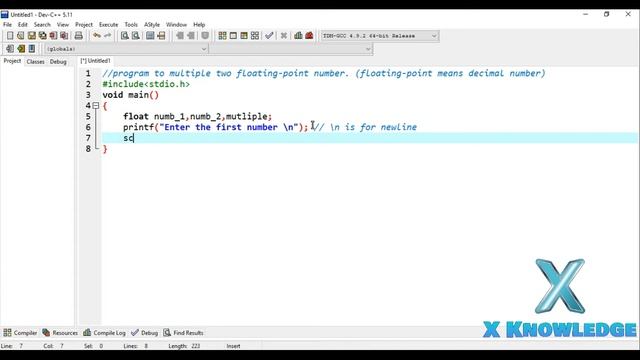Click the Compile & Run toolbar icon

(244, 36)
